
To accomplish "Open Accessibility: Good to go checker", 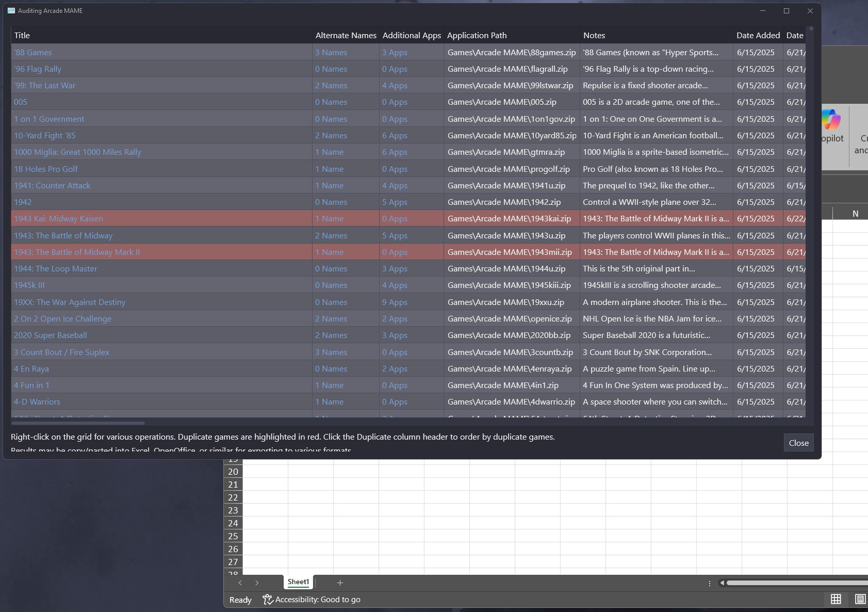I will 312,599.
